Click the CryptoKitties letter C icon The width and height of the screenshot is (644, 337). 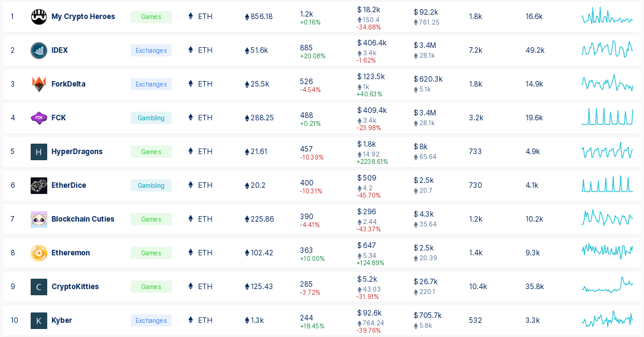tap(39, 287)
